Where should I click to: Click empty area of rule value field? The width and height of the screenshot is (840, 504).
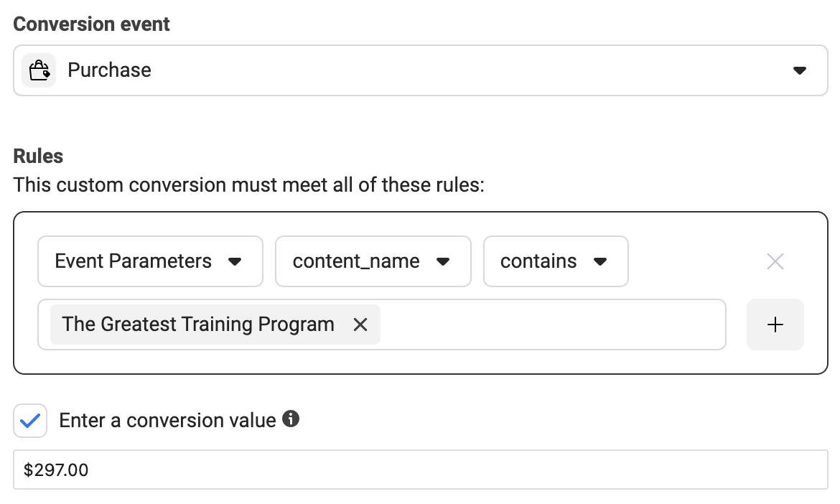[x=552, y=325]
